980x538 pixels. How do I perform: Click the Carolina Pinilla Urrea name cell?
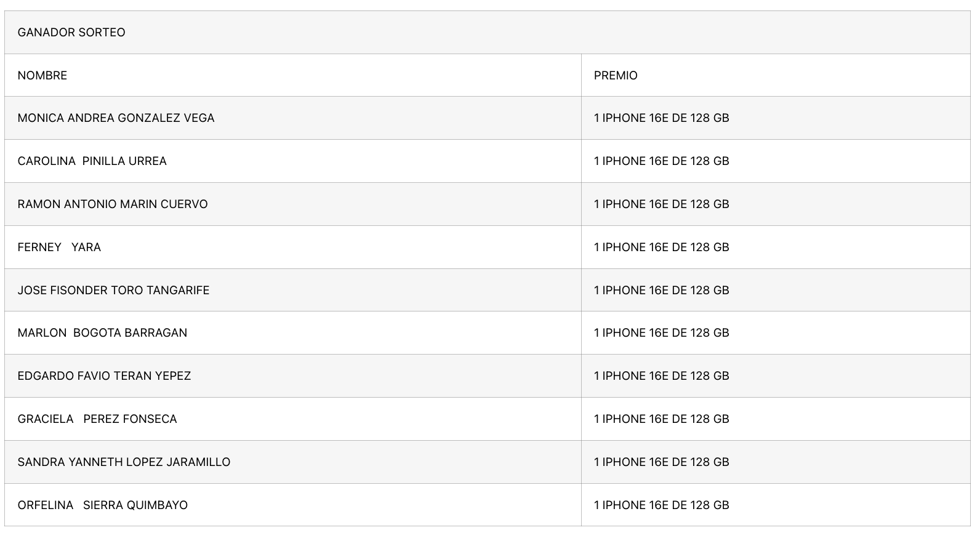(x=92, y=161)
